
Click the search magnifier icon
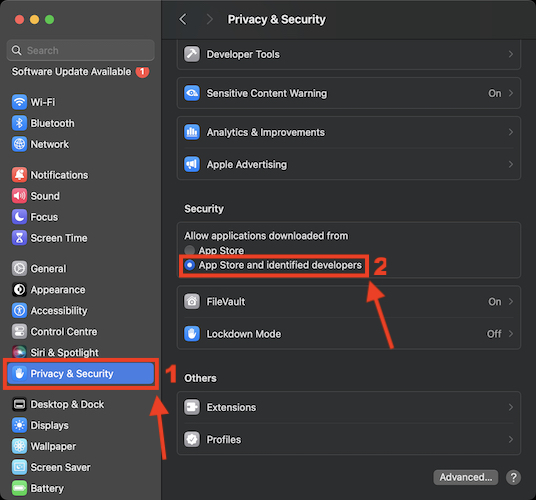[x=16, y=50]
